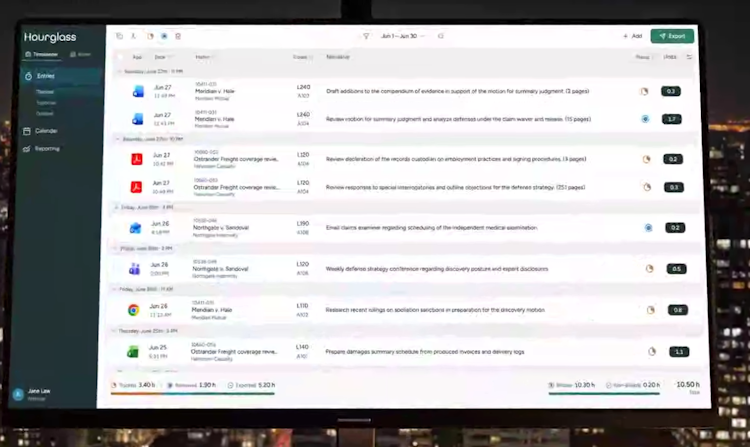Click the green Export button
Viewport: 750px width, 447px height.
pyautogui.click(x=672, y=36)
